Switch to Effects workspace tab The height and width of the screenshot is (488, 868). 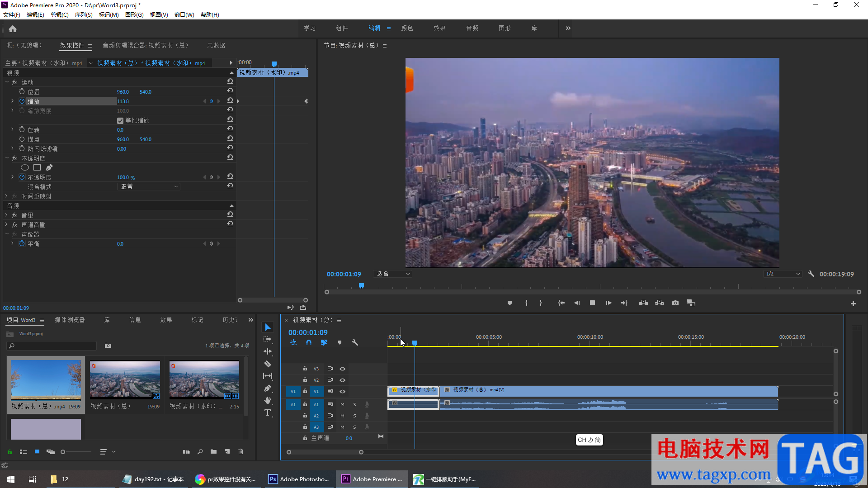(x=439, y=28)
